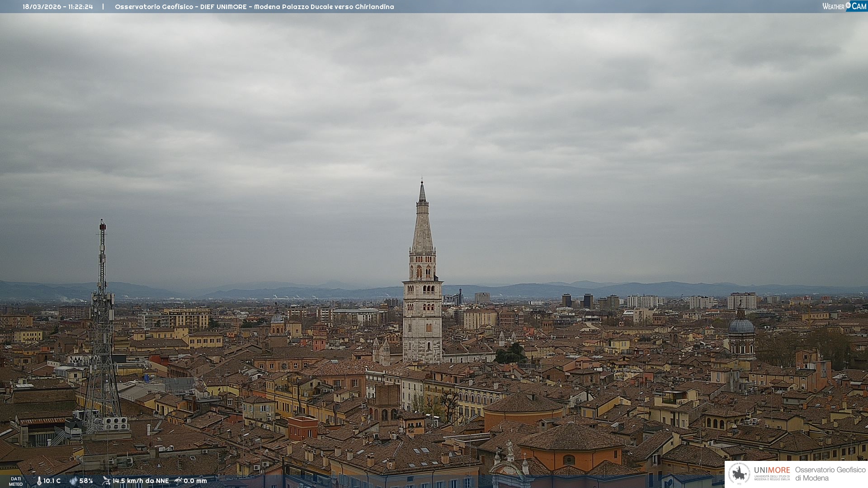Click the UNIMORE wordmark in bottom banner
This screenshot has width=868, height=488.
(x=772, y=470)
